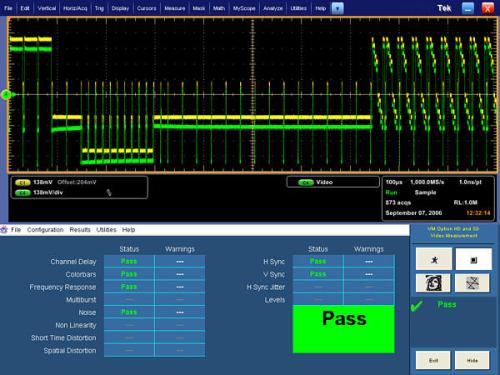
Task: Click the Multiburst measurement label
Action: click(81, 300)
